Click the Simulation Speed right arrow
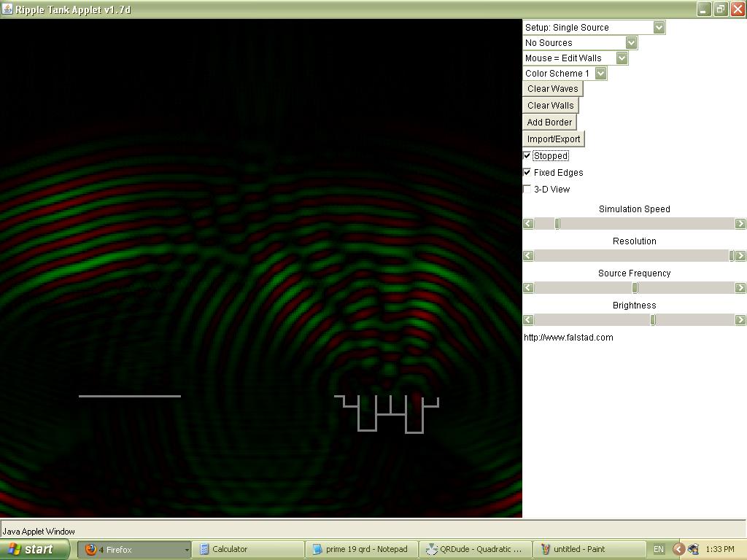This screenshot has height=560, width=747. click(740, 224)
